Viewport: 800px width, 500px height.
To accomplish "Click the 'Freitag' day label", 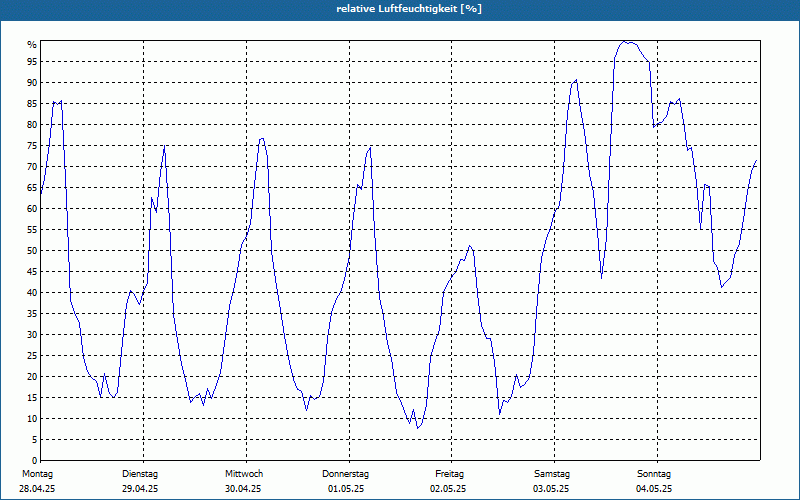I will tap(449, 474).
